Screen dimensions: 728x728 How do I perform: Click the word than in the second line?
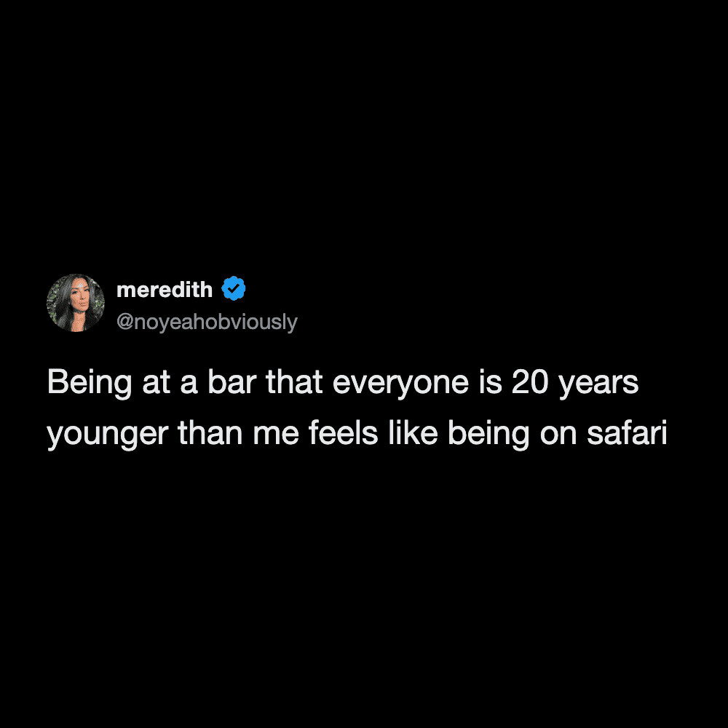click(210, 433)
